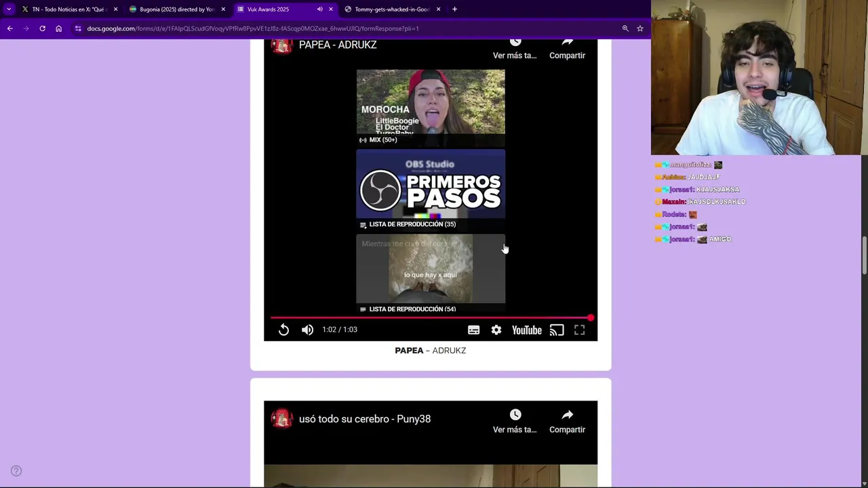The image size is (868, 488).
Task: Open OBS Studio Primeros Pasos playlist
Action: click(x=431, y=190)
